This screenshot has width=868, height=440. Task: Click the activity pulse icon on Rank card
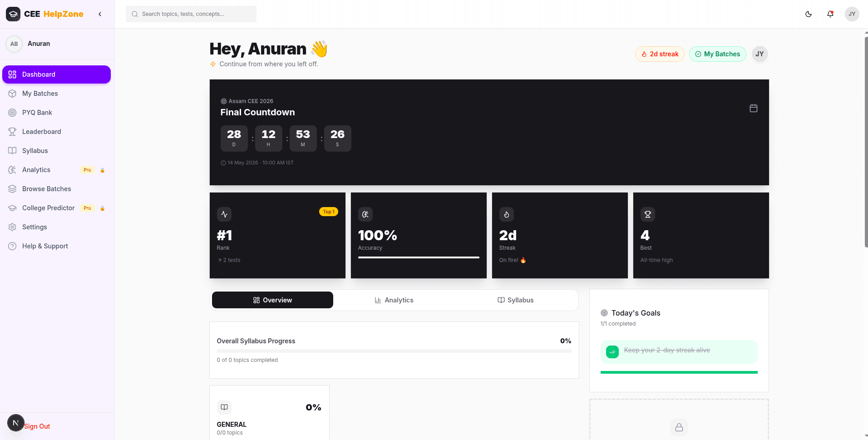point(224,214)
